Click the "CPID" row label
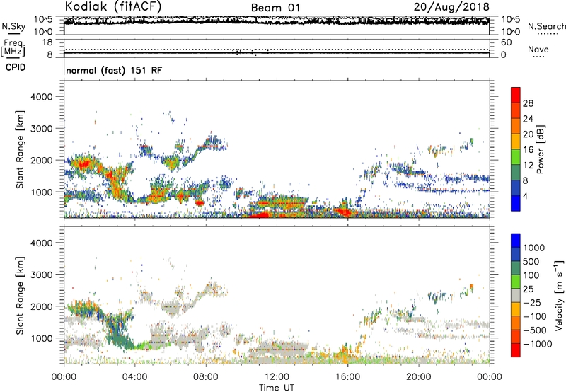The image size is (566, 392). 16,67
